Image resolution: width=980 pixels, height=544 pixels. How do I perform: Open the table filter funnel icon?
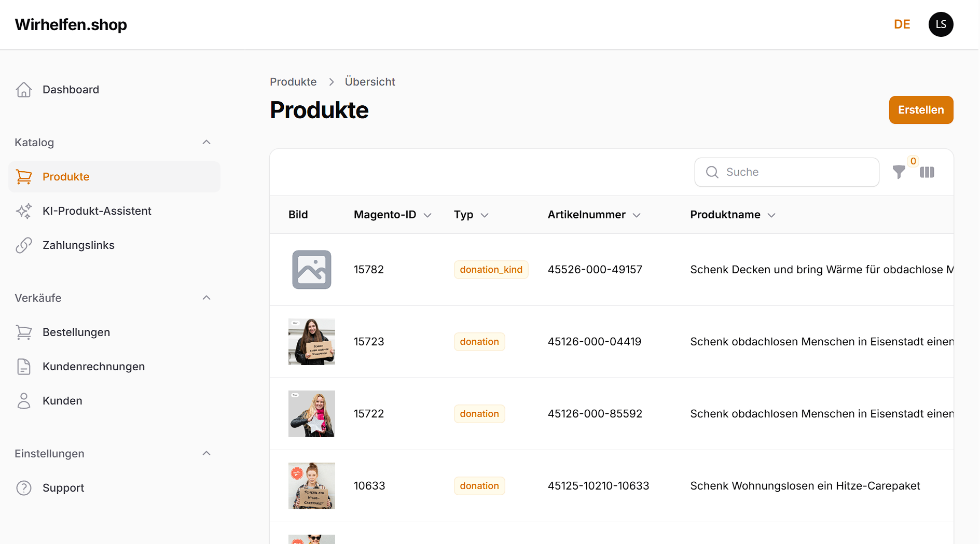click(899, 172)
